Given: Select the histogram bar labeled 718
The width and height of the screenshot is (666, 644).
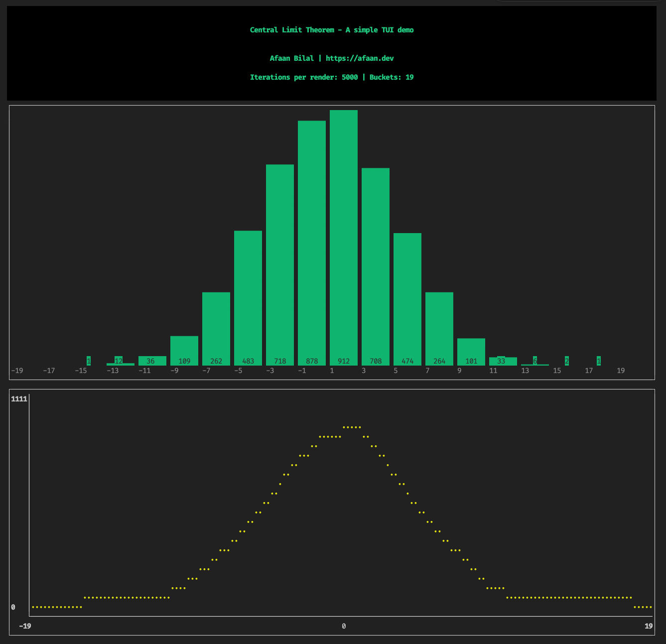Looking at the screenshot, I should coord(280,265).
